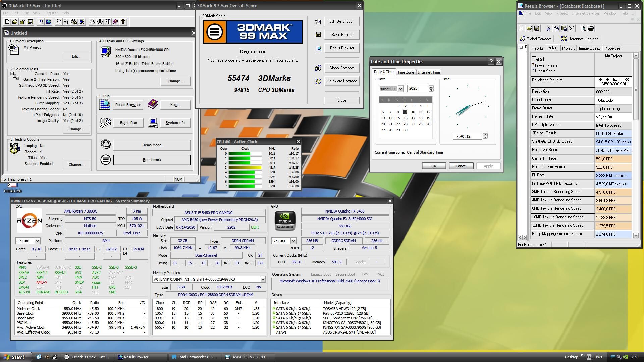Open the GPU #0 selector dropdown
This screenshot has width=644, height=362.
[293, 241]
